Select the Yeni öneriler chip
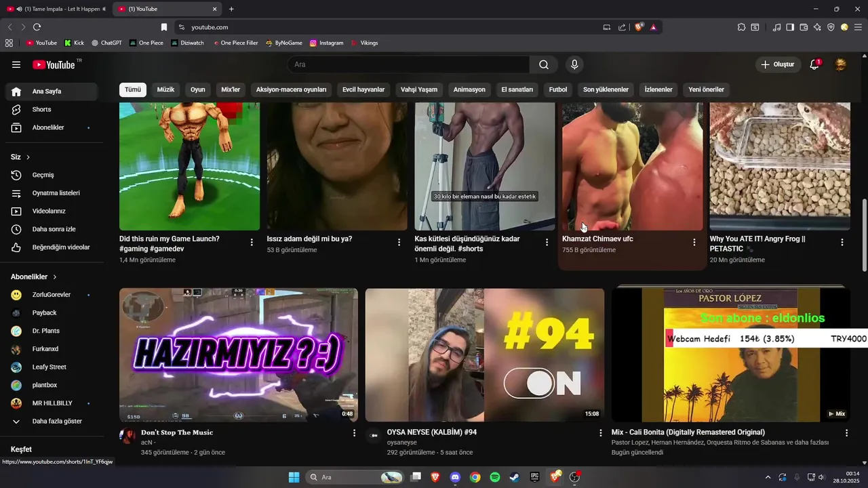 [706, 89]
